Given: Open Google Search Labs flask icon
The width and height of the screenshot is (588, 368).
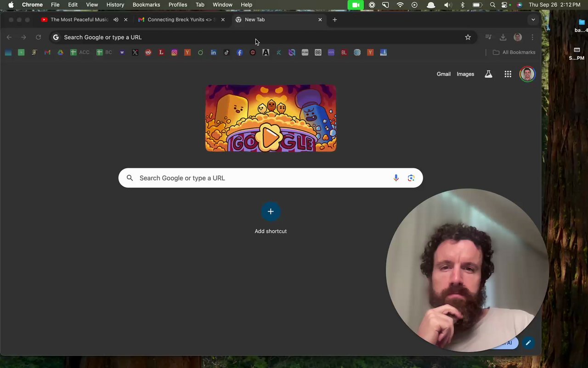Looking at the screenshot, I should (489, 74).
